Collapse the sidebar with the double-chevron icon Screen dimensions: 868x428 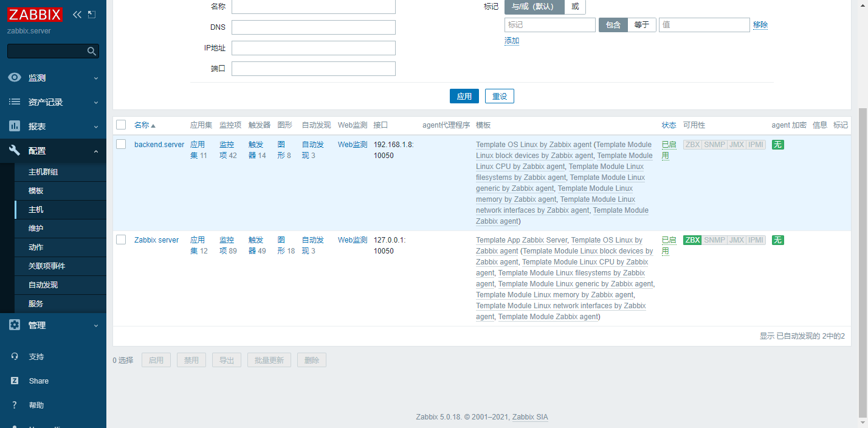pyautogui.click(x=76, y=14)
